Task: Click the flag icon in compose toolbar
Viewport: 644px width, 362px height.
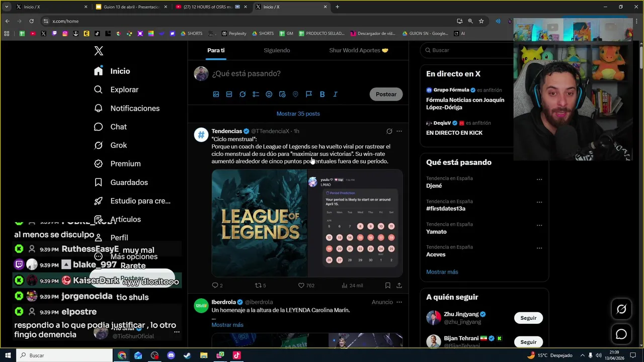Action: tap(309, 94)
